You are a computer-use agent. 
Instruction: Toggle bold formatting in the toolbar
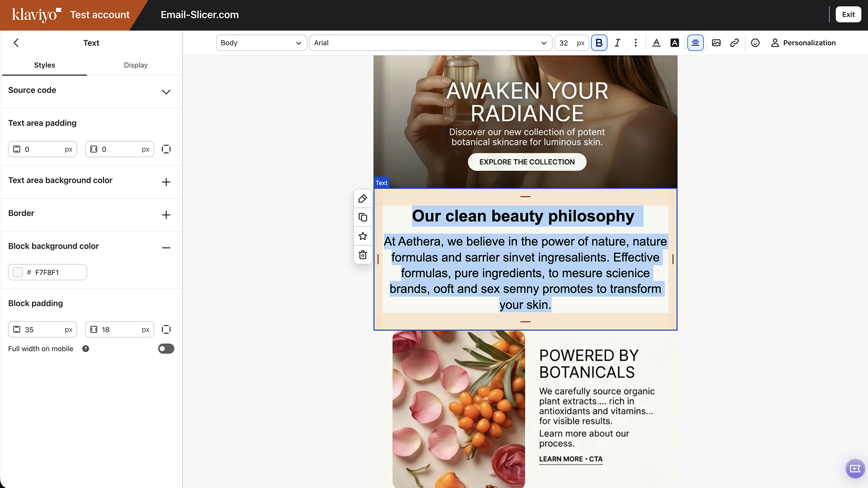click(599, 42)
